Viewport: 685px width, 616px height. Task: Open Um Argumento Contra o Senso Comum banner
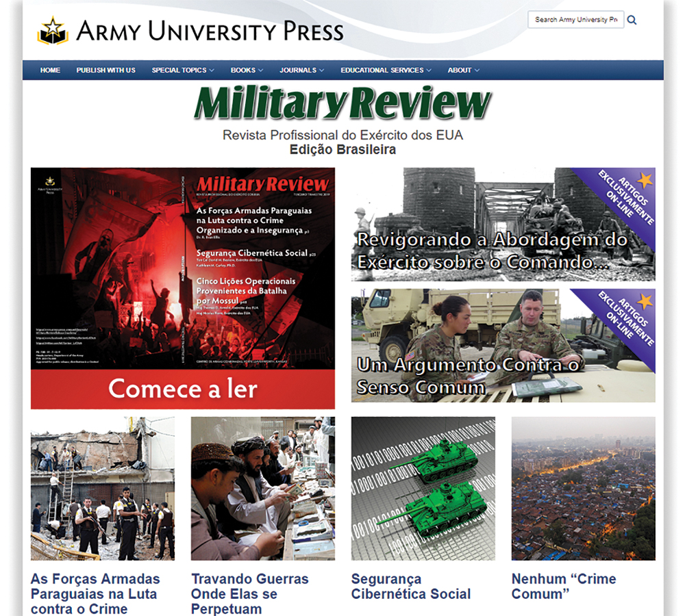503,346
